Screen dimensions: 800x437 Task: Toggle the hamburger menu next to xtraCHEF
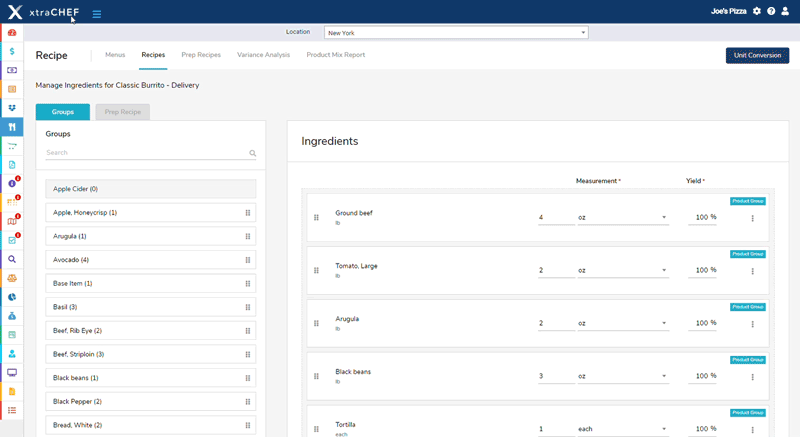[96, 14]
